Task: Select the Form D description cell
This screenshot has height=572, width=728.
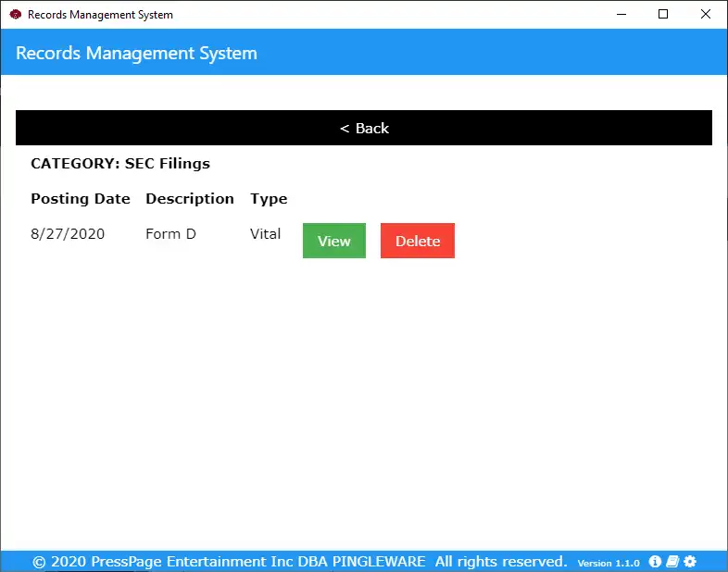Action: [x=170, y=233]
